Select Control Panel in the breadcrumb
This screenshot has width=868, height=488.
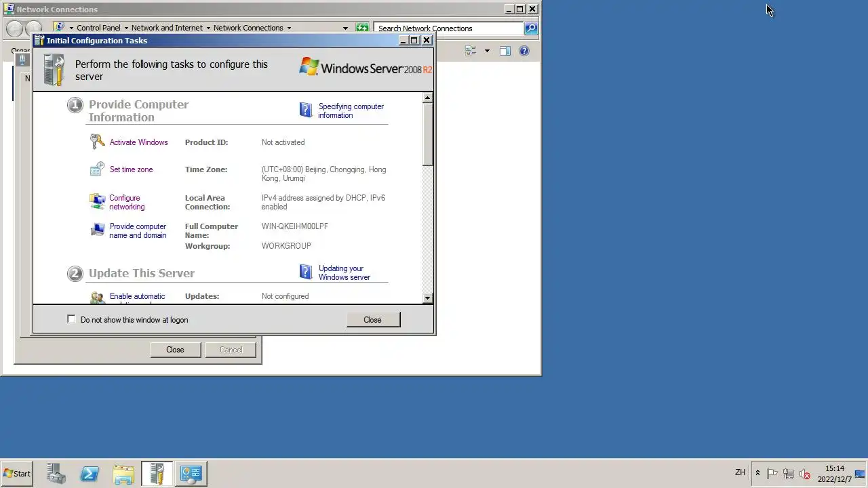pos(98,28)
